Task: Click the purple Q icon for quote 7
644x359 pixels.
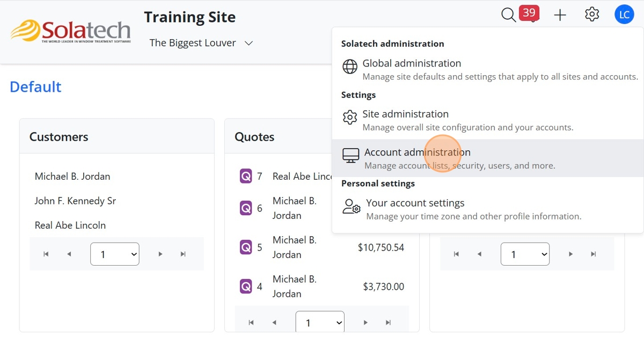Action: point(246,176)
